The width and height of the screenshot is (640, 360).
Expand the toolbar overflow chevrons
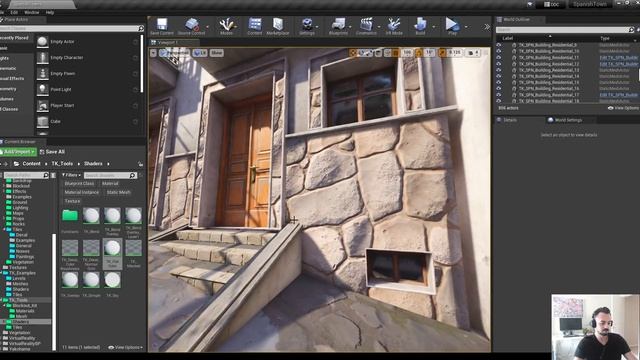487,27
